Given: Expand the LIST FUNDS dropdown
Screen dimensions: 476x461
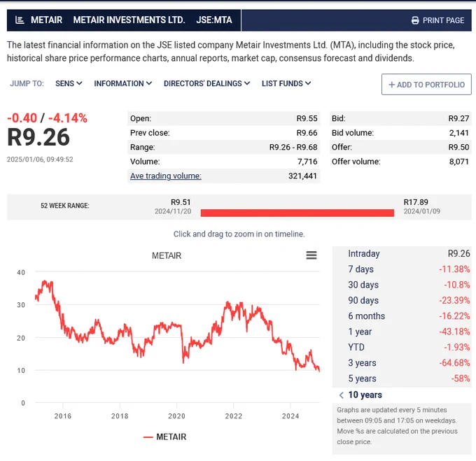Looking at the screenshot, I should click(286, 83).
